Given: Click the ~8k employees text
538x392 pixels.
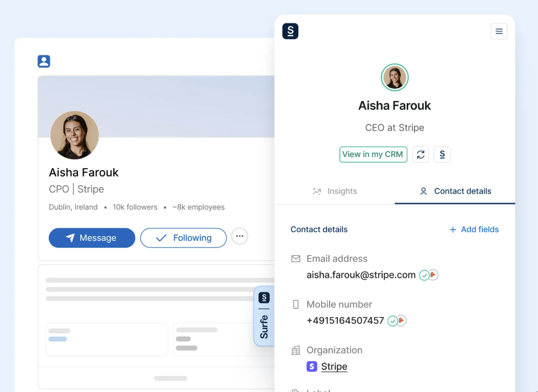Looking at the screenshot, I should [x=198, y=207].
